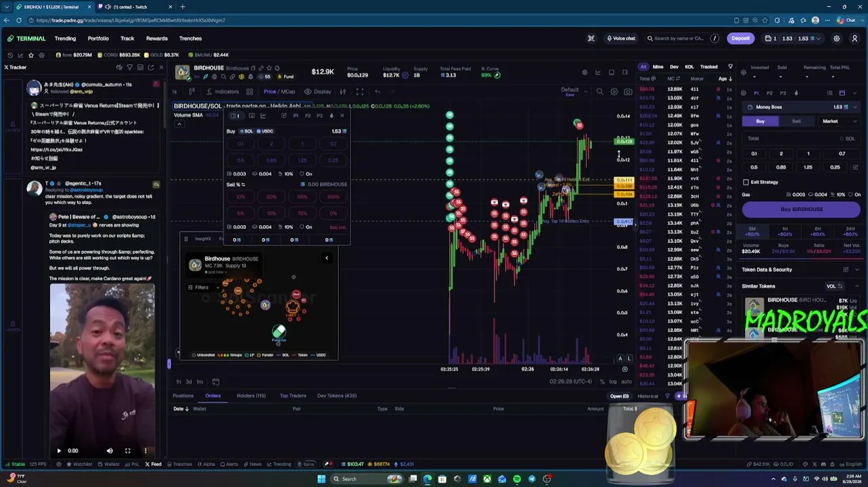The image size is (868, 487).
Task: Toggle log scale on the chart
Action: (x=613, y=381)
